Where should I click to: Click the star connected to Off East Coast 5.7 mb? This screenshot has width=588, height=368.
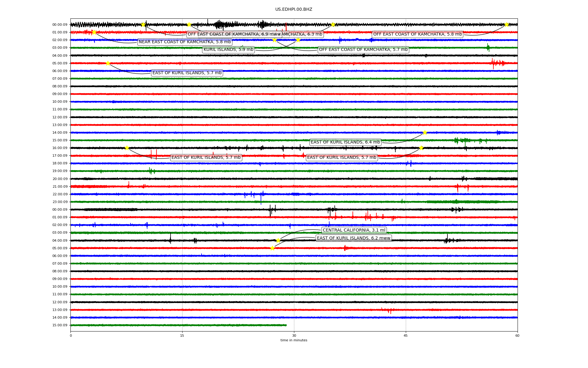click(x=274, y=40)
